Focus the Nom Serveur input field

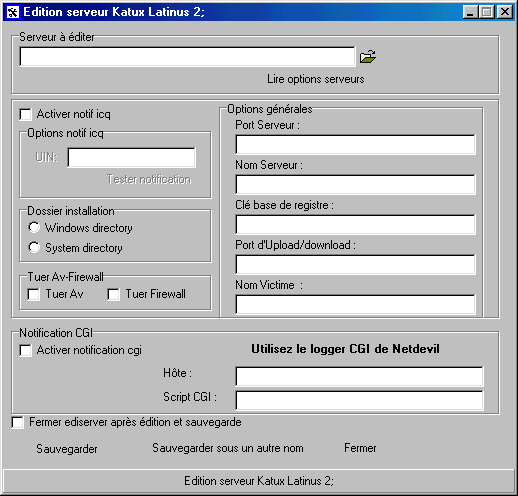(356, 184)
